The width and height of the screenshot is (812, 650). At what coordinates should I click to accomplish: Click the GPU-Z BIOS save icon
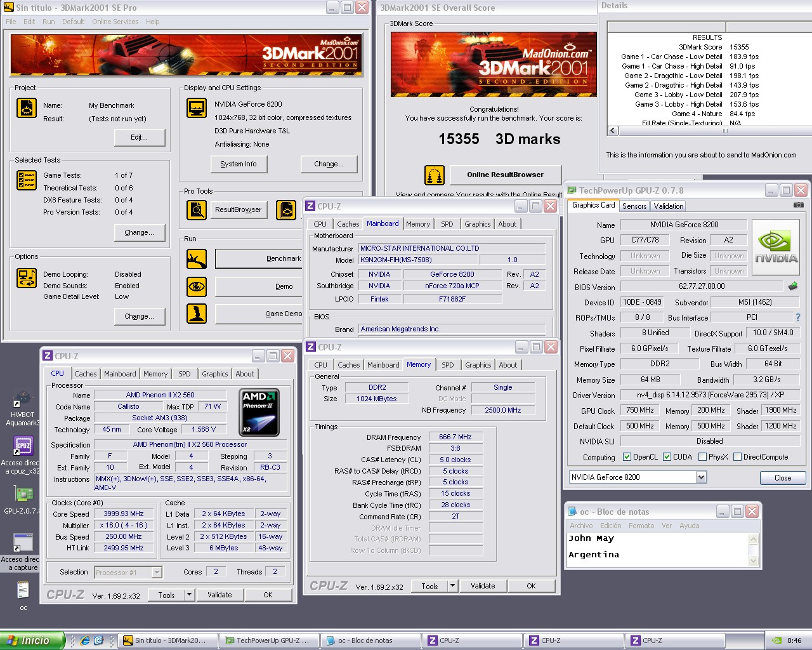pos(792,286)
